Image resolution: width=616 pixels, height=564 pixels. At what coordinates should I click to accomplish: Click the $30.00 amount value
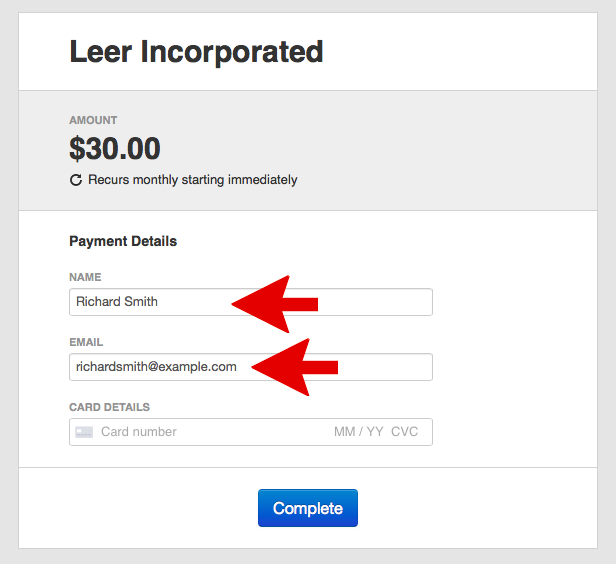coord(115,149)
